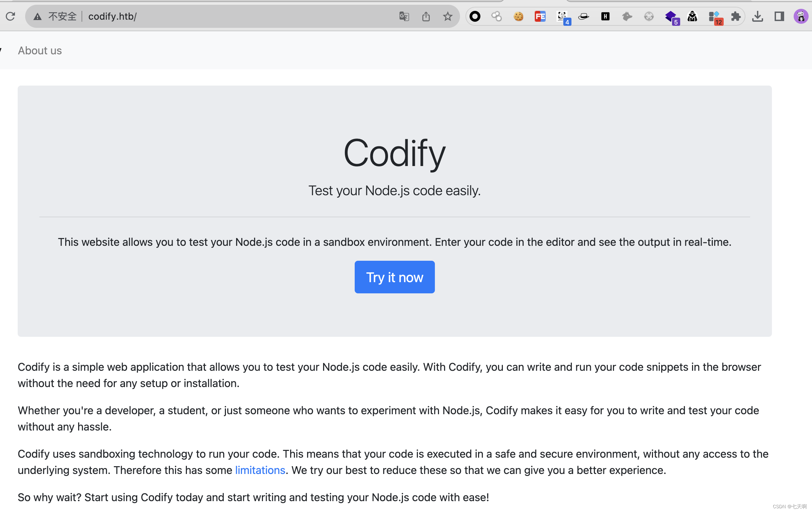Open the gray wolf head extension icon
The image size is (812, 512).
click(x=627, y=16)
